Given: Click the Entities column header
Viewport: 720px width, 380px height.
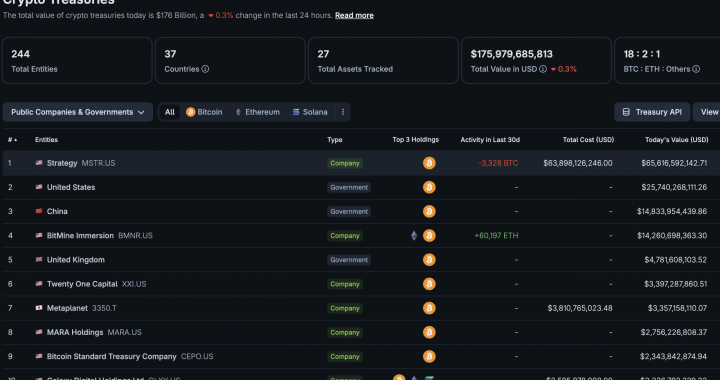Looking at the screenshot, I should (46, 140).
